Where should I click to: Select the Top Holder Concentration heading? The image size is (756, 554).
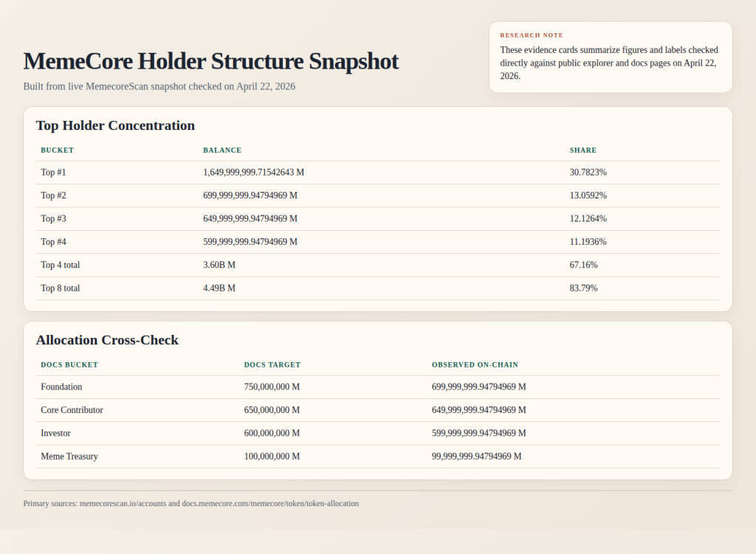pos(115,125)
